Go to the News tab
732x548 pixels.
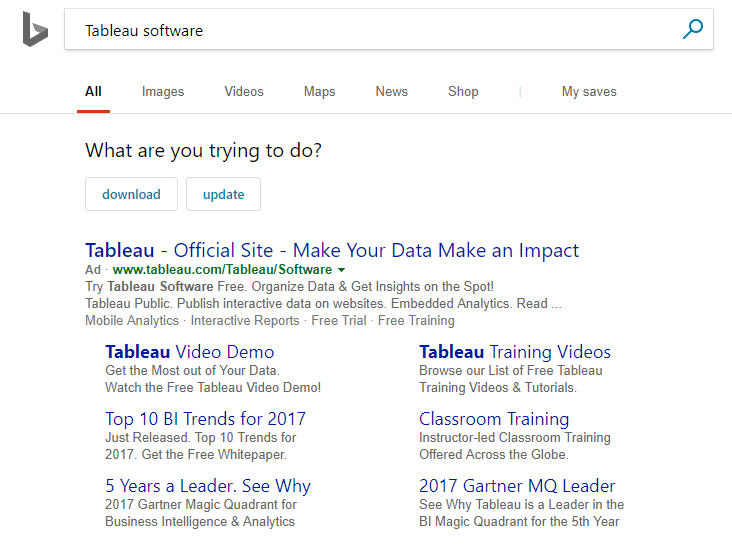point(391,92)
